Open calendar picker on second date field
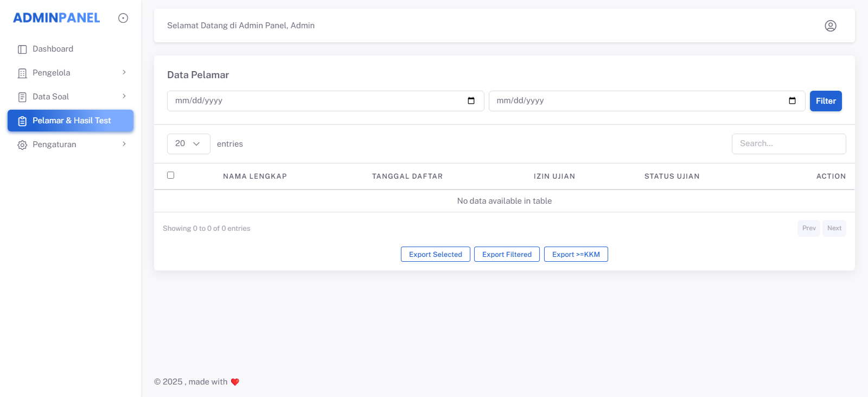The width and height of the screenshot is (868, 397). click(792, 100)
